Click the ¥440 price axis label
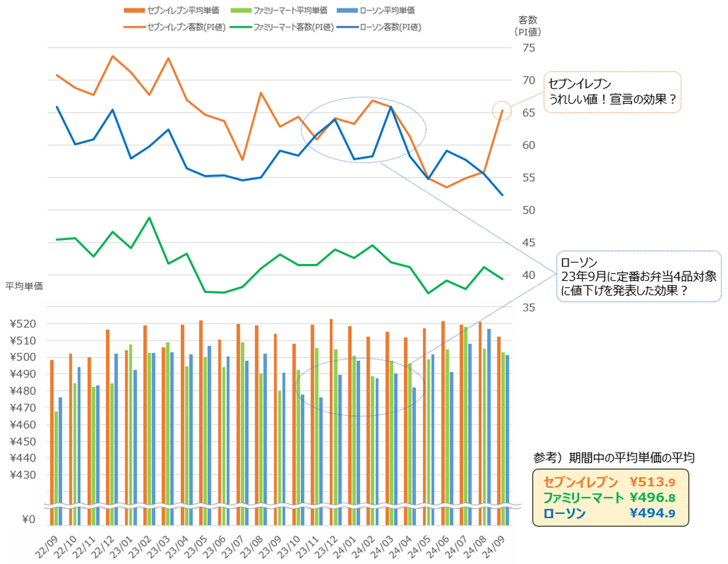This screenshot has height=564, width=728. pyautogui.click(x=24, y=458)
